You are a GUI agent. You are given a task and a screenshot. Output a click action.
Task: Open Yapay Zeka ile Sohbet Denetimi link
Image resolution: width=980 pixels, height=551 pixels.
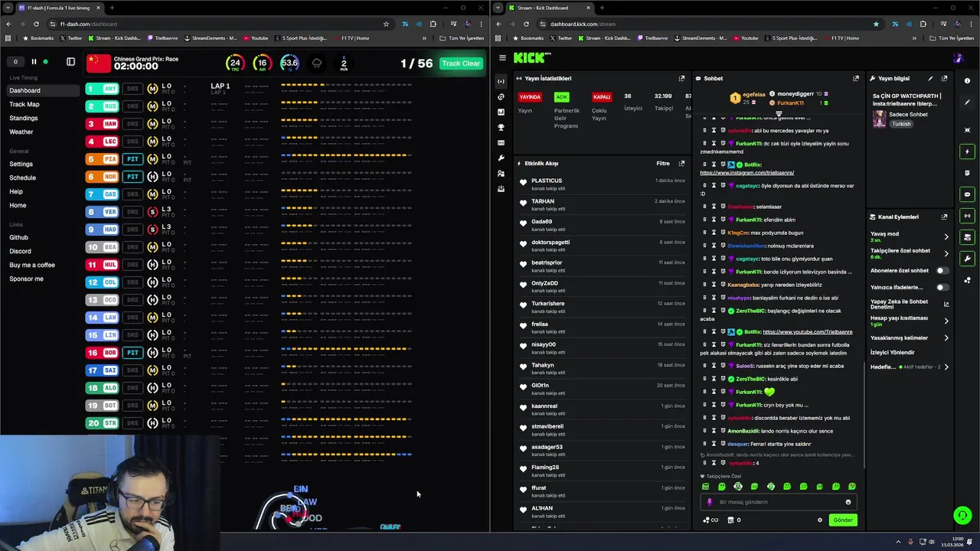[x=946, y=304]
